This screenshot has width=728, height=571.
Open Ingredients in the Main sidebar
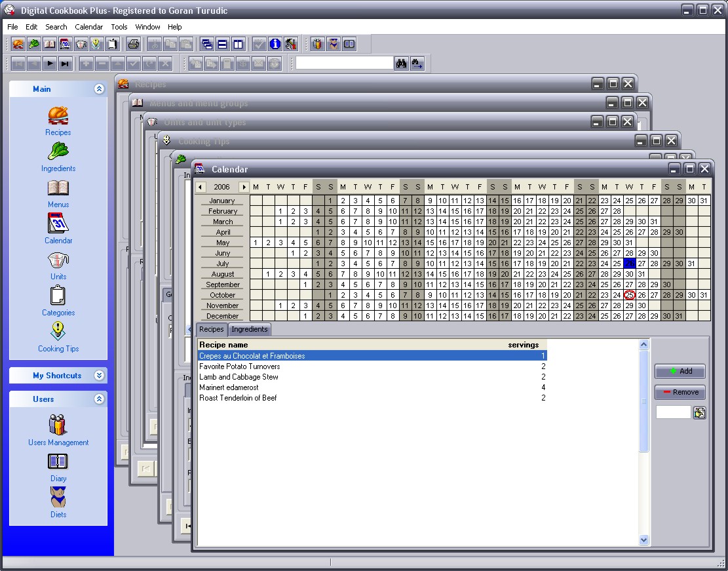[x=58, y=157]
